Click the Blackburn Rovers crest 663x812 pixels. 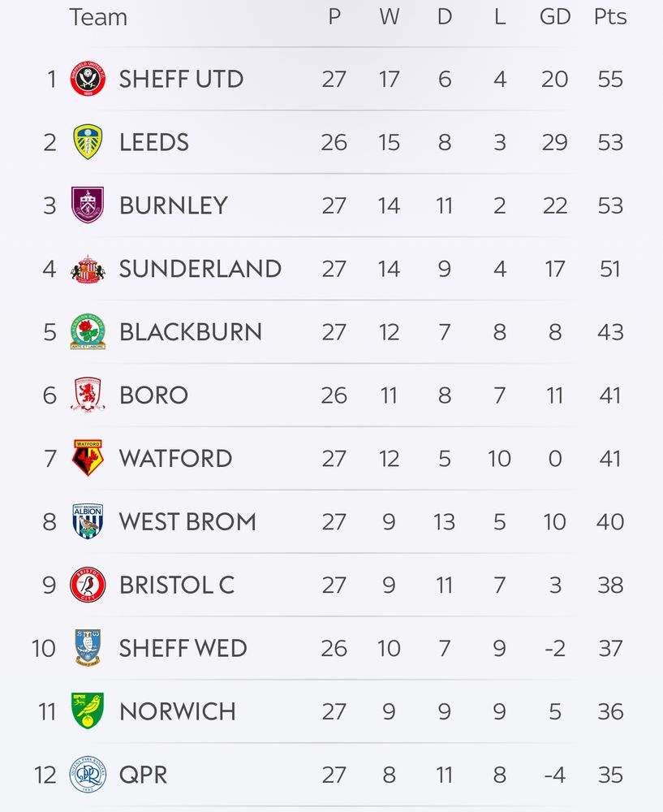click(x=88, y=331)
